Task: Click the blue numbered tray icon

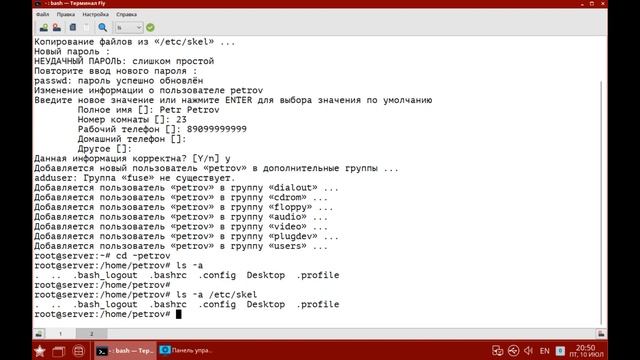Action: 560,351
